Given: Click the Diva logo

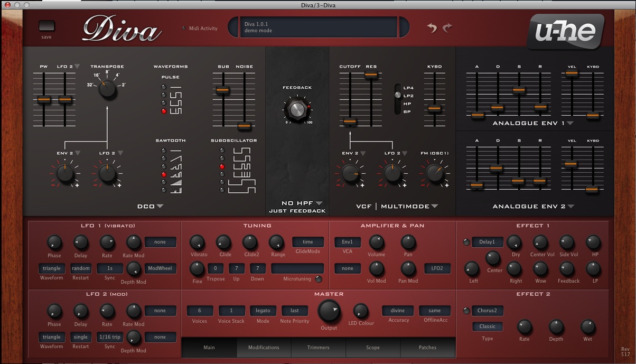Looking at the screenshot, I should point(122,29).
